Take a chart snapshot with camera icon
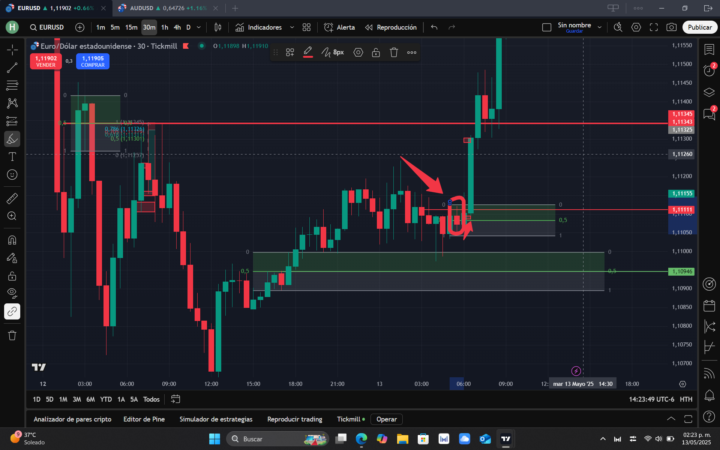This screenshot has height=450, width=720. 671,28
